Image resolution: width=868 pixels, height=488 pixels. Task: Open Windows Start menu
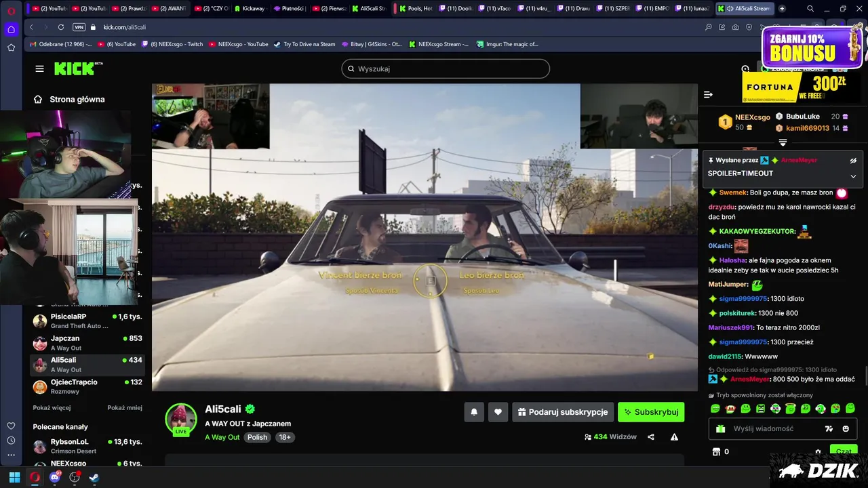pos(14,477)
